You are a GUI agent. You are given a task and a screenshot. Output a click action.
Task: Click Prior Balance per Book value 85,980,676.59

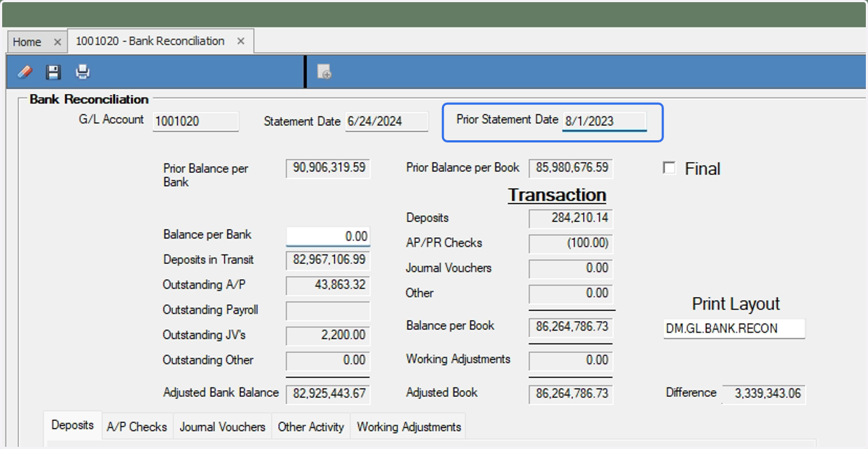571,168
